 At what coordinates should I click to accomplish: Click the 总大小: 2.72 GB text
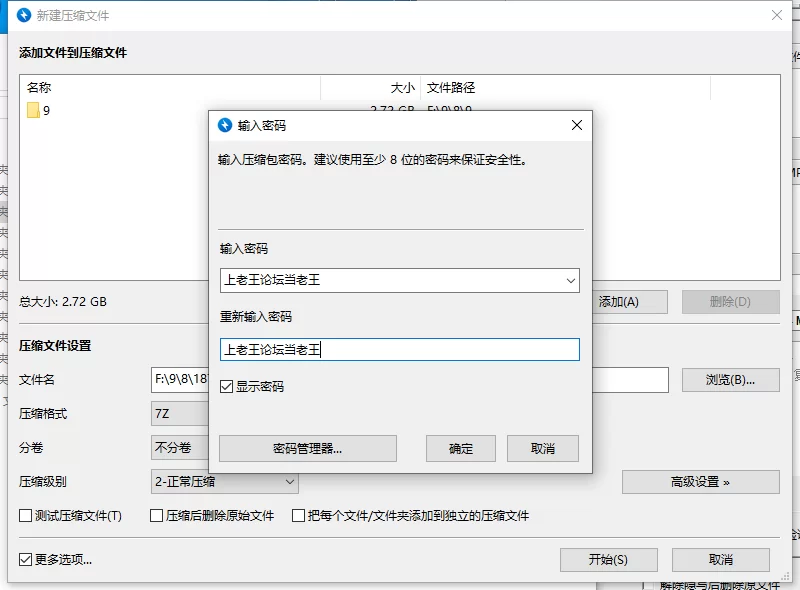[x=63, y=302]
